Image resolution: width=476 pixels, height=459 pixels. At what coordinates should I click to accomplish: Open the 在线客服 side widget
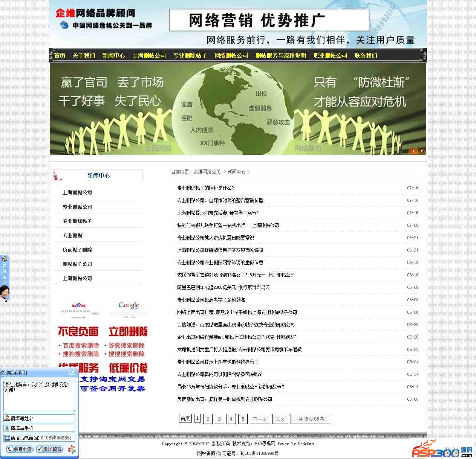coord(5,270)
